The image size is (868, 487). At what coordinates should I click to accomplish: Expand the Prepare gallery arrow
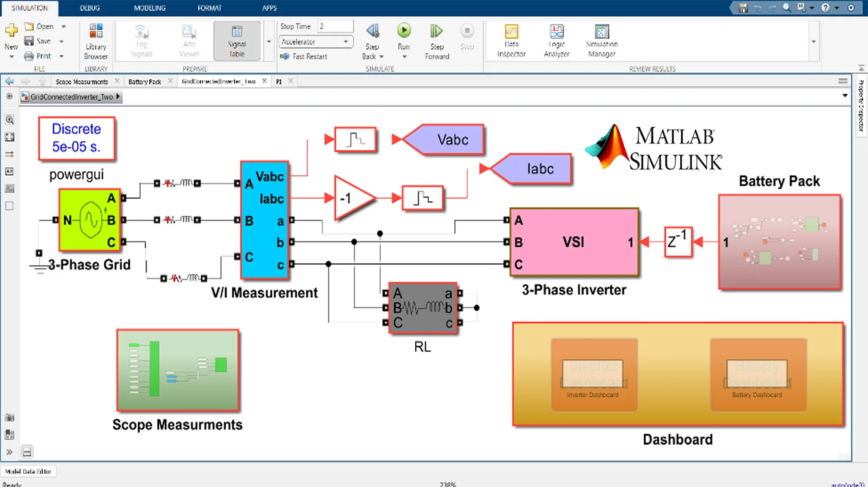[x=269, y=42]
